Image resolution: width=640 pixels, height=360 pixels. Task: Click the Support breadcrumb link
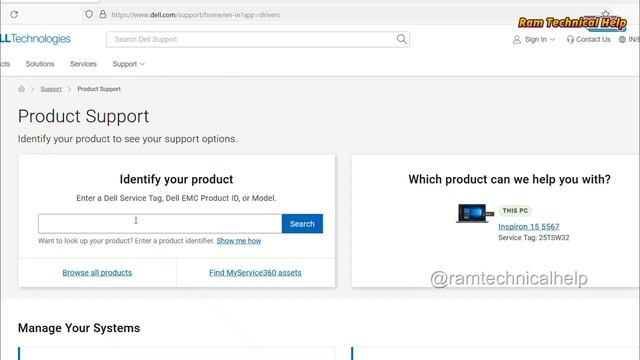pyautogui.click(x=51, y=89)
